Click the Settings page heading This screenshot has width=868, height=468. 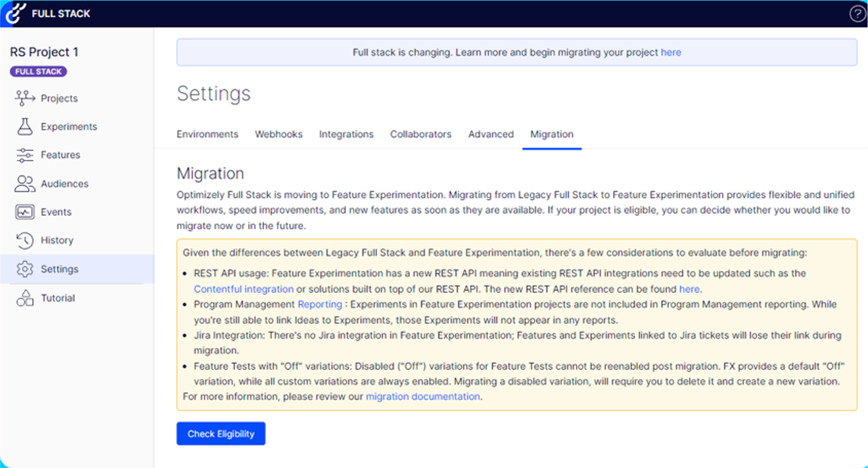[214, 94]
